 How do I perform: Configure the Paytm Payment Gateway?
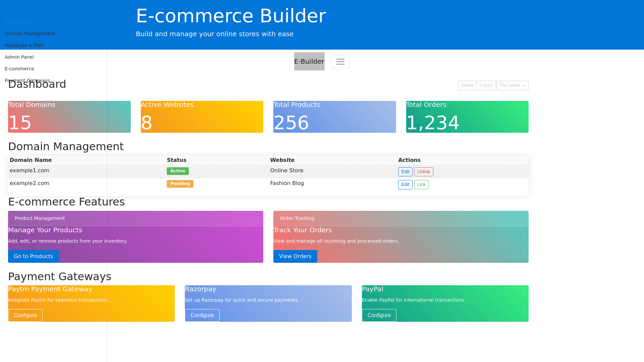click(x=25, y=315)
